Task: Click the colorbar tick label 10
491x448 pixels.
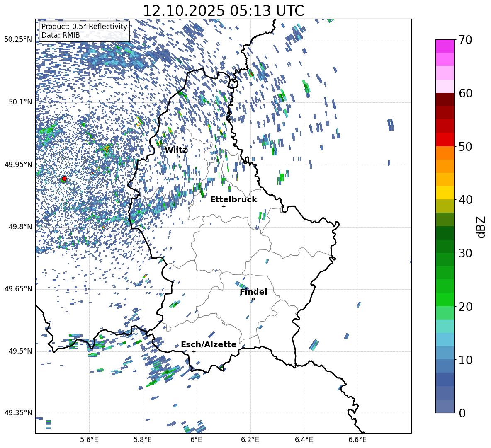Action: click(x=465, y=360)
